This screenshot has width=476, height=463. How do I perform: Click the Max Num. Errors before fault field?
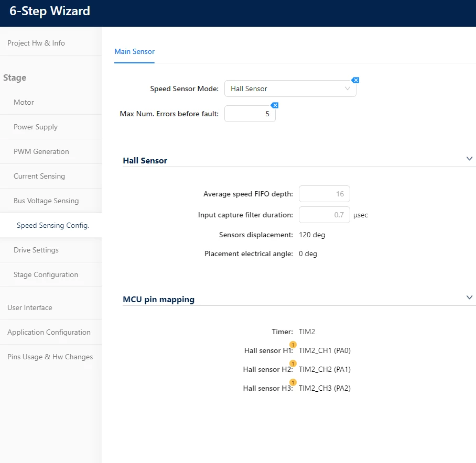[250, 114]
